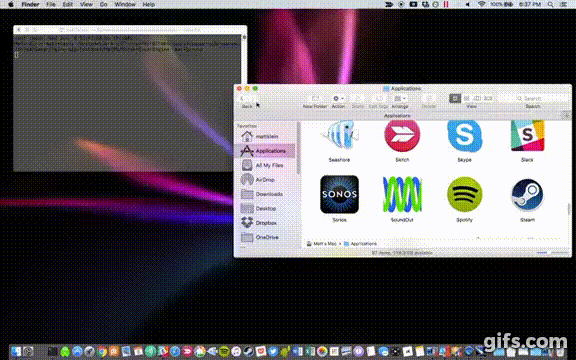Open the Go menu
The width and height of the screenshot is (576, 360).
(104, 4)
